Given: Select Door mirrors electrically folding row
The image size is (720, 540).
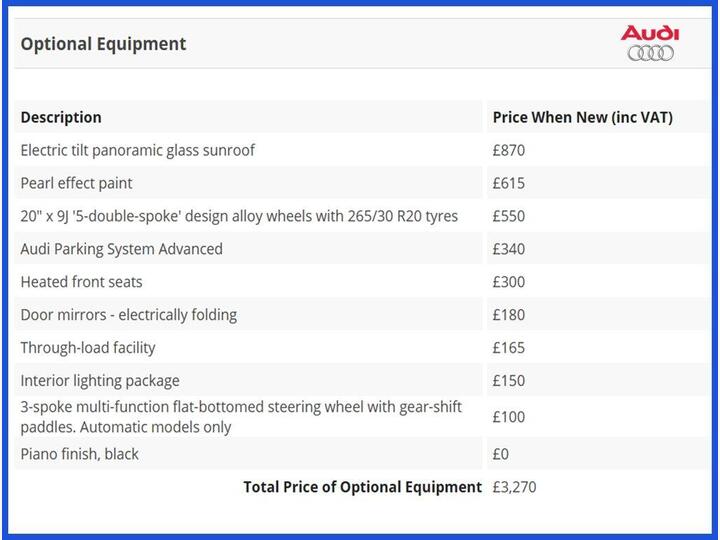Looking at the screenshot, I should coord(128,315).
